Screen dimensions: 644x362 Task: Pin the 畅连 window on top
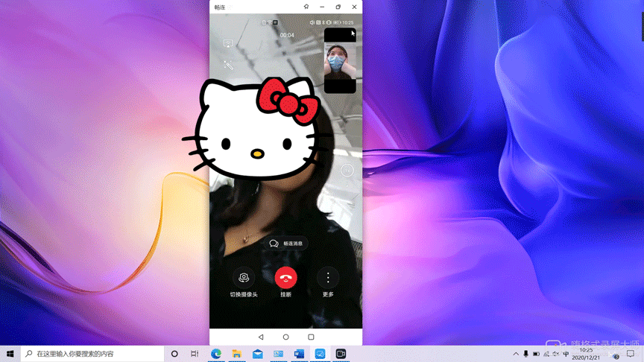306,7
